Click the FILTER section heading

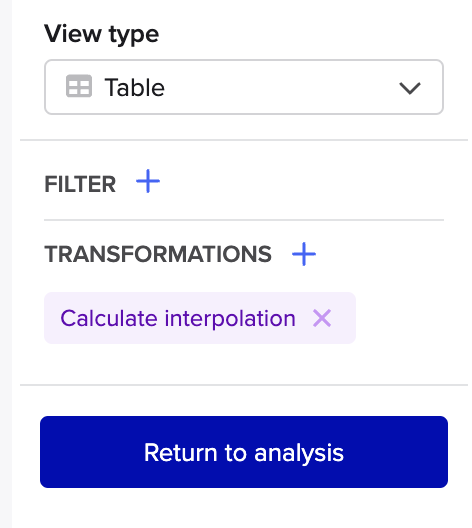[x=80, y=184]
